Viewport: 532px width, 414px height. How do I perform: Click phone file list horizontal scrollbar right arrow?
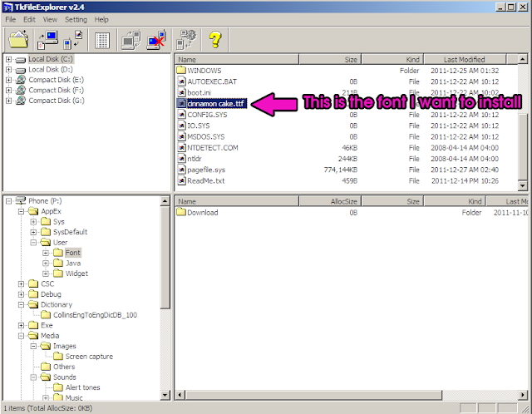pos(523,395)
